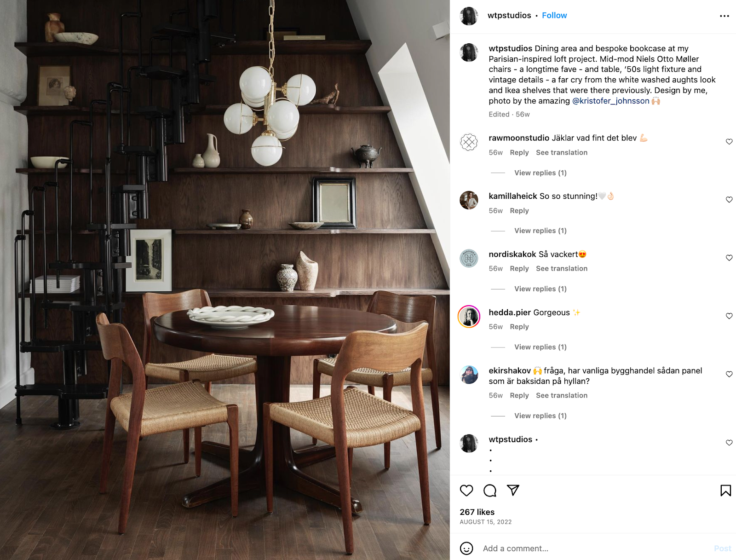Click the Add a comment field
The height and width of the screenshot is (560, 736).
pyautogui.click(x=593, y=548)
